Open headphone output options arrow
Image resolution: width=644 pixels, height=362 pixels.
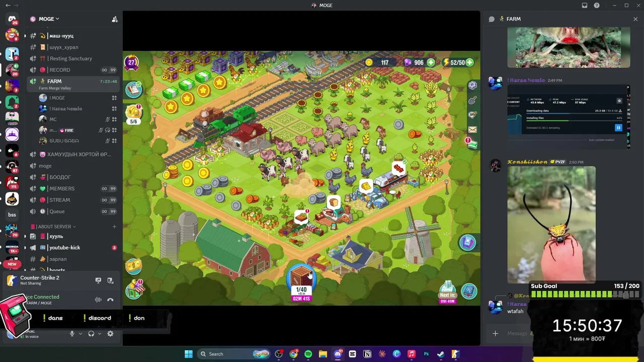coord(99,334)
